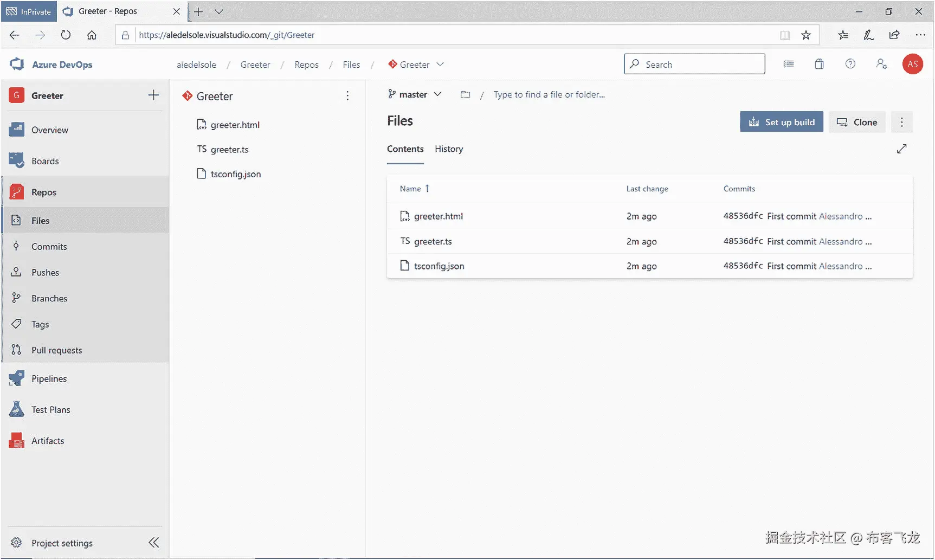Open a new browser tab
The width and height of the screenshot is (935, 560).
198,11
